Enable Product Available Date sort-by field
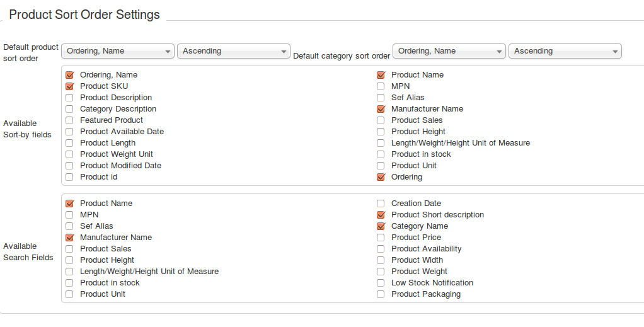Screen dimensions: 644x327 pyautogui.click(x=69, y=132)
